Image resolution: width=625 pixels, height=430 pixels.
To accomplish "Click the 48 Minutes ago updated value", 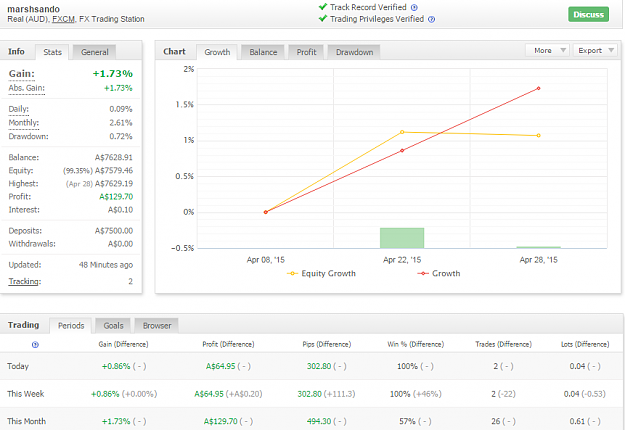I will [x=106, y=265].
